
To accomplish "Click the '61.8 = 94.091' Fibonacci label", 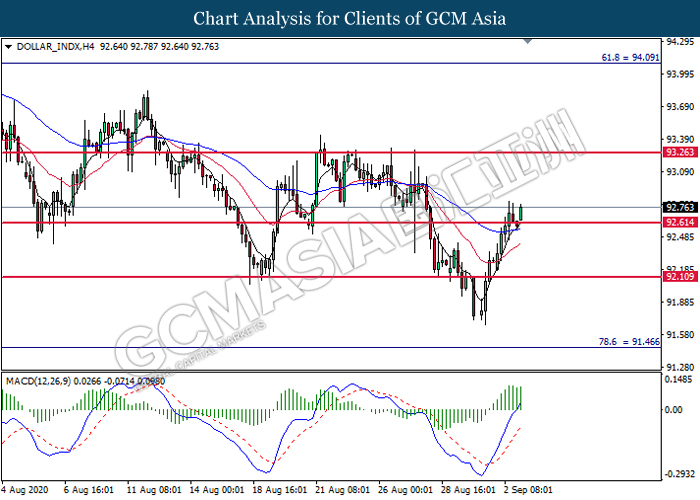I will pyautogui.click(x=630, y=57).
